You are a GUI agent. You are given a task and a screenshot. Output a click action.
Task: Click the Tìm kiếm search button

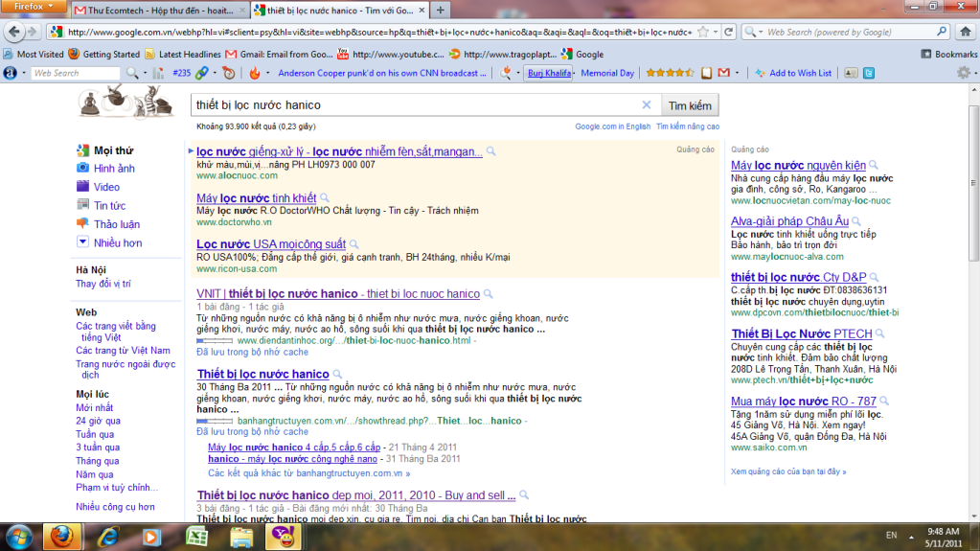click(690, 105)
